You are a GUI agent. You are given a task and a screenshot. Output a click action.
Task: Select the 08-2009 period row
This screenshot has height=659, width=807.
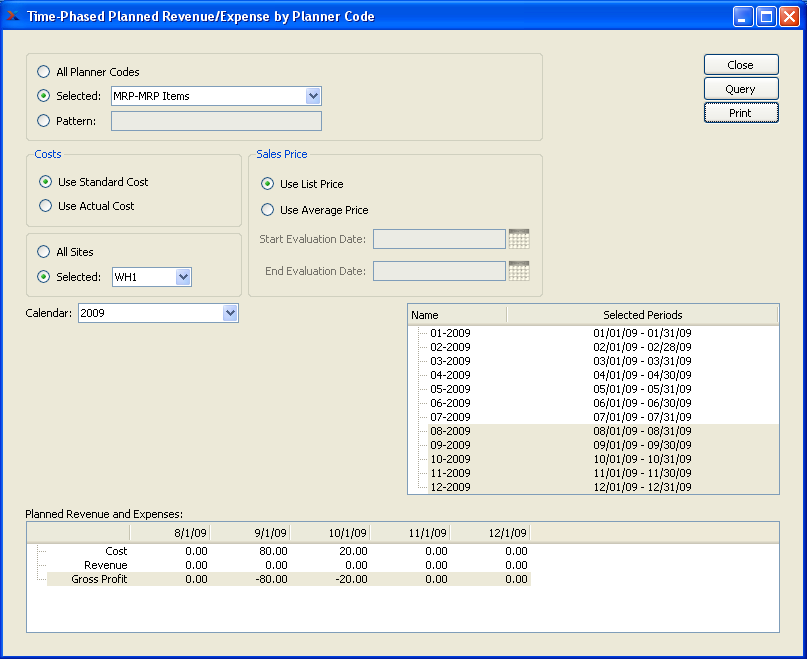450,431
